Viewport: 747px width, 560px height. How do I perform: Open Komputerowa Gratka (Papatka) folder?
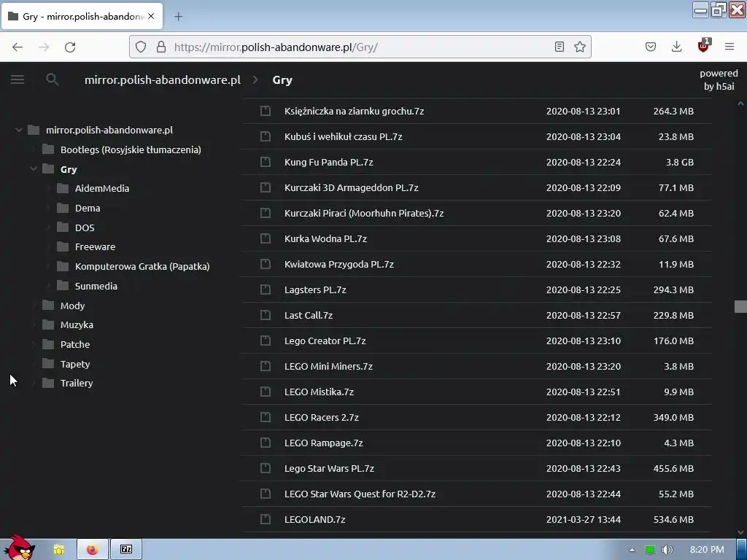click(142, 267)
